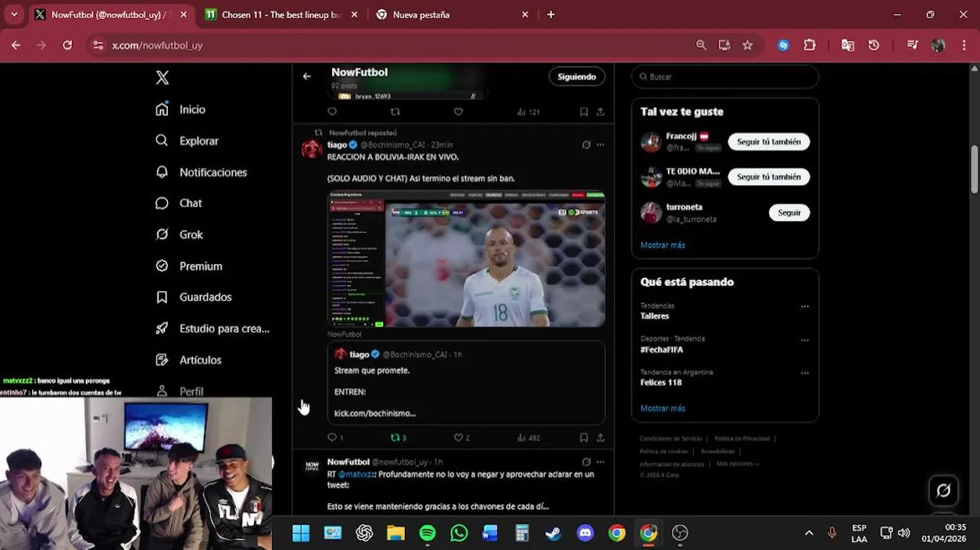The height and width of the screenshot is (550, 980).
Task: Click the Siguiendo button
Action: point(576,76)
